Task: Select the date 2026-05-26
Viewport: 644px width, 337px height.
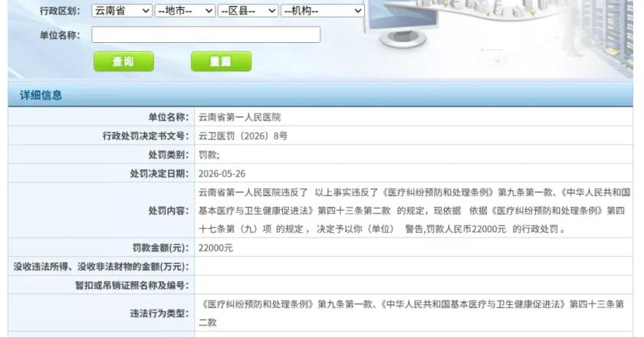Action: (222, 174)
